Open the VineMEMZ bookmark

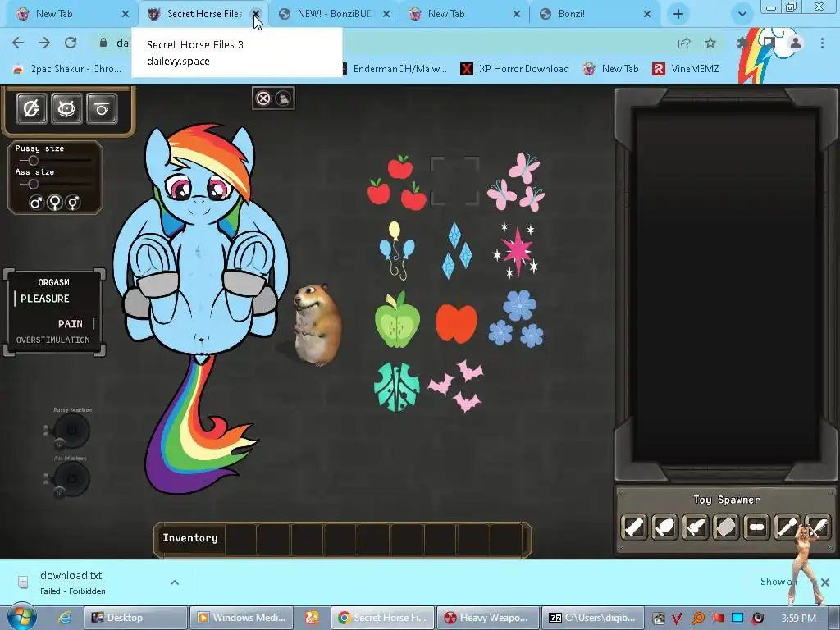tap(686, 69)
